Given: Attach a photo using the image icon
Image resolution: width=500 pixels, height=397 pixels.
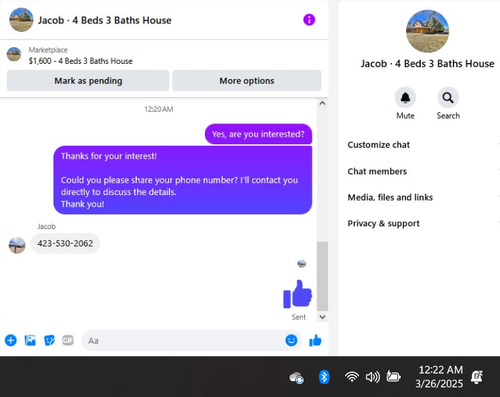Looking at the screenshot, I should [x=30, y=340].
